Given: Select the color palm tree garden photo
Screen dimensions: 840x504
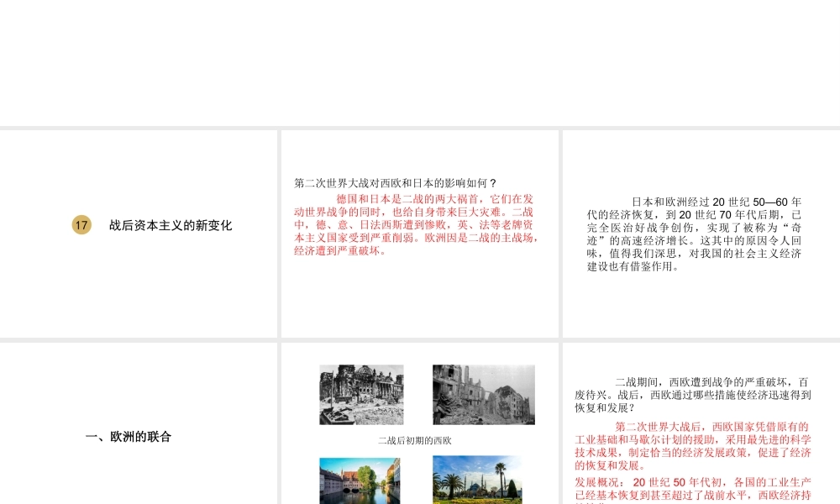Looking at the screenshot, I should click(x=477, y=480).
